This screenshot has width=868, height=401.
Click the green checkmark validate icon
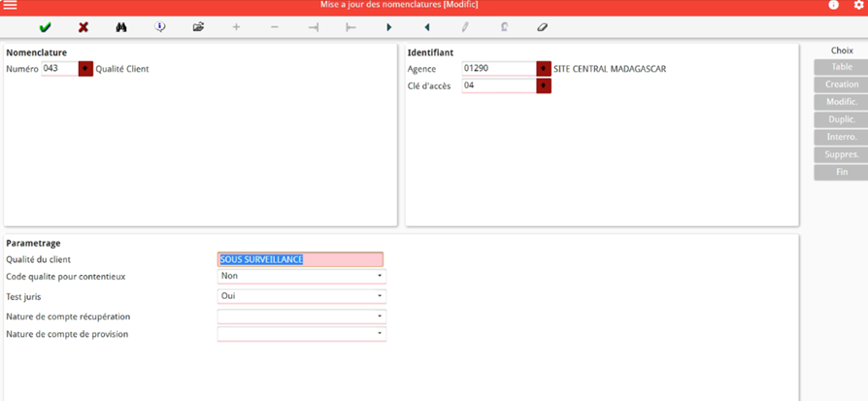45,27
